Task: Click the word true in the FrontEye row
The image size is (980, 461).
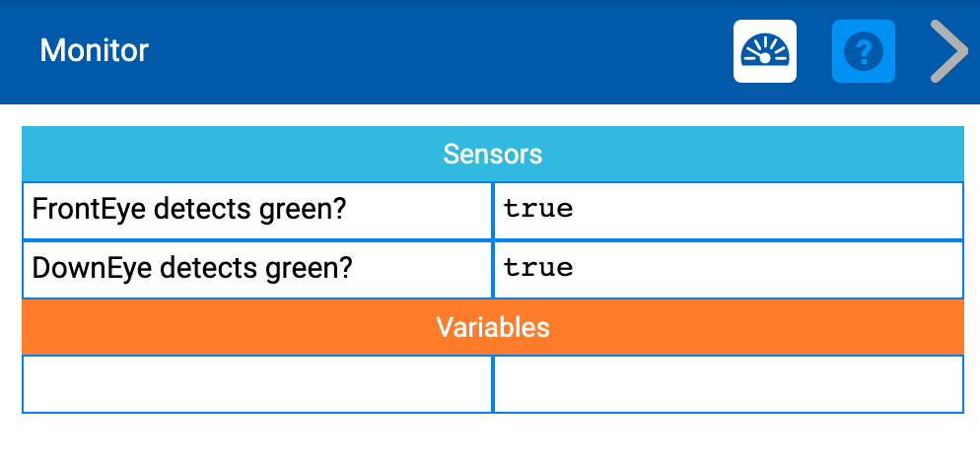Action: click(538, 210)
